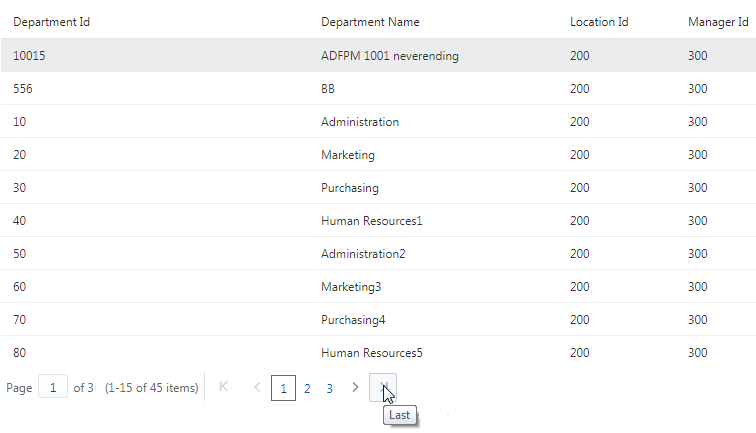The image size is (756, 433).
Task: Click Department Id 70 cell
Action: pyautogui.click(x=19, y=320)
